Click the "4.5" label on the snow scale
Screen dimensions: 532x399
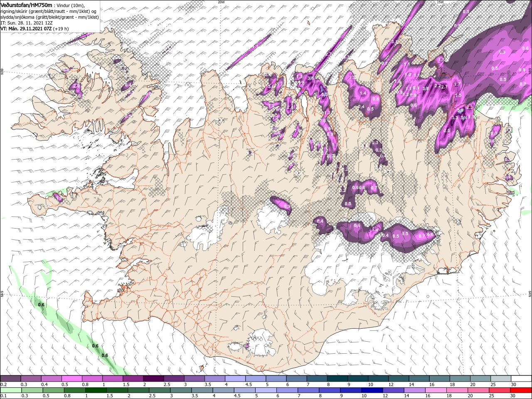tap(249, 384)
